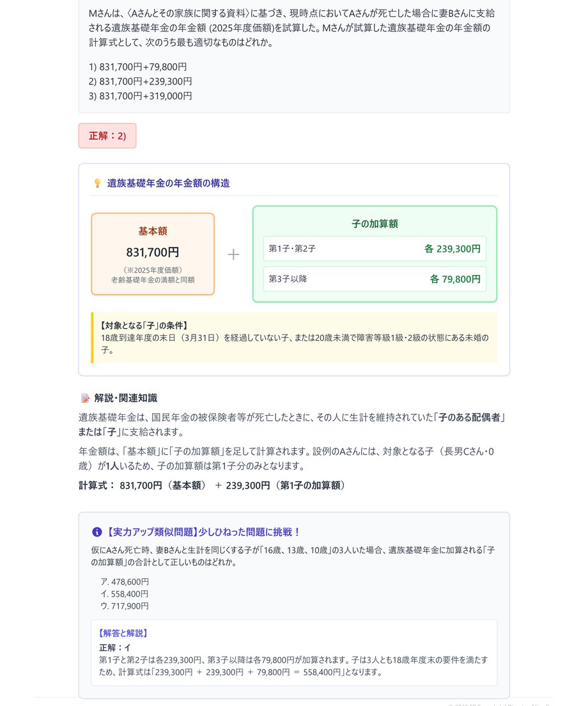Click the 解説・関連知識 section heading
Viewport: 588px width, 706px height.
(x=126, y=398)
